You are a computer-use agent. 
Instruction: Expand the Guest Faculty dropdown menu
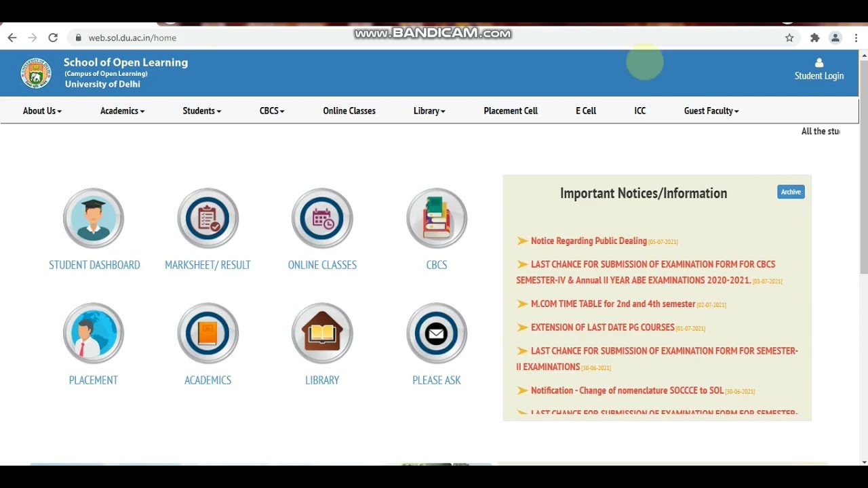click(x=711, y=110)
